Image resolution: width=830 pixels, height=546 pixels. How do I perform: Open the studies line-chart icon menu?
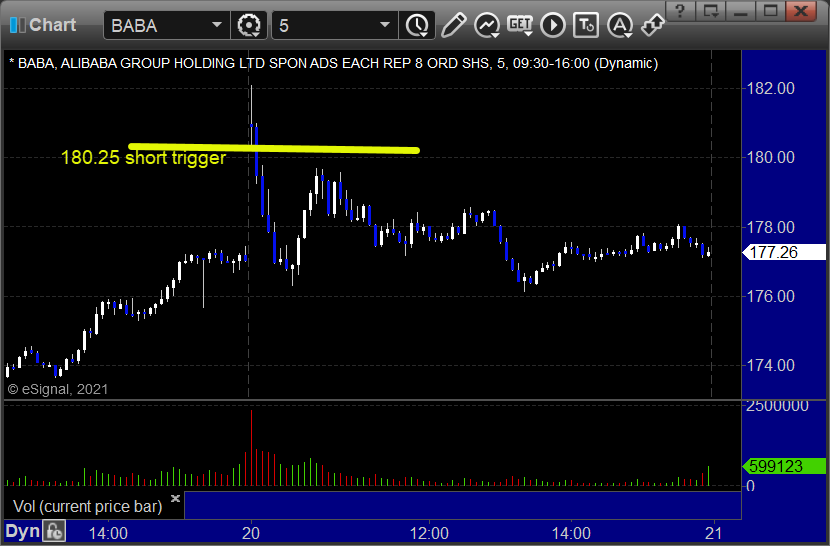(x=486, y=25)
